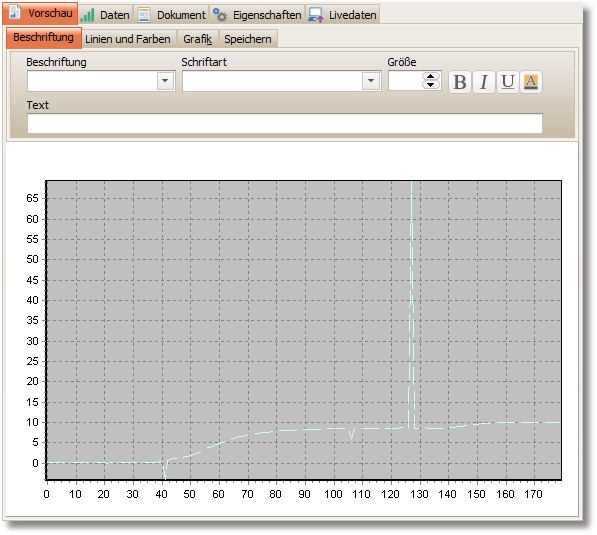Open the Grafik tab

point(198,39)
